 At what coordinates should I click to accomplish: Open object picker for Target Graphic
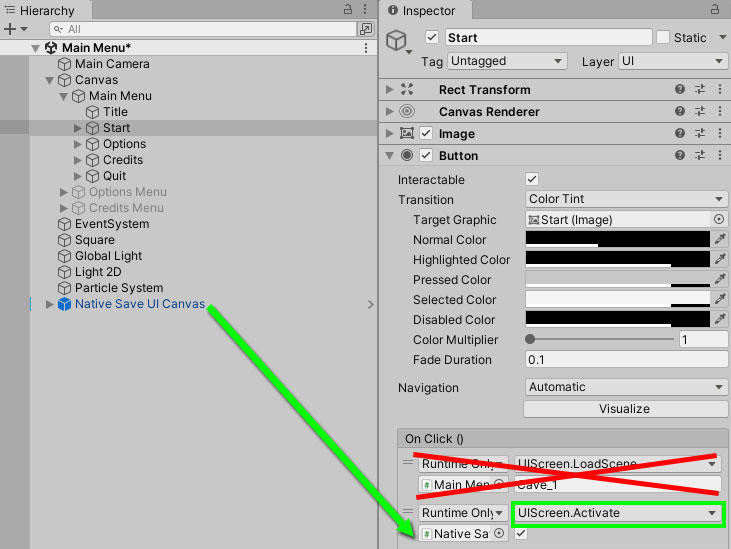(718, 220)
